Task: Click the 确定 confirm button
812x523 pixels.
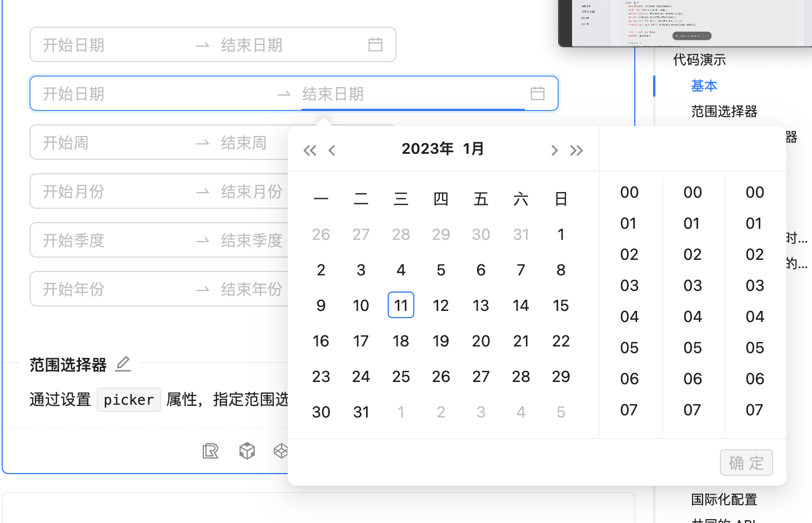Action: (x=746, y=462)
